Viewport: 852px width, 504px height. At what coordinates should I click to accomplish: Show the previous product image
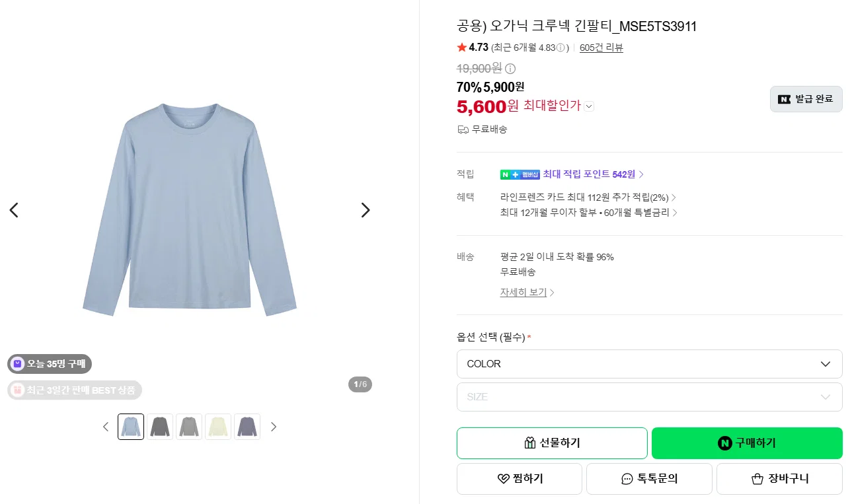pos(14,210)
